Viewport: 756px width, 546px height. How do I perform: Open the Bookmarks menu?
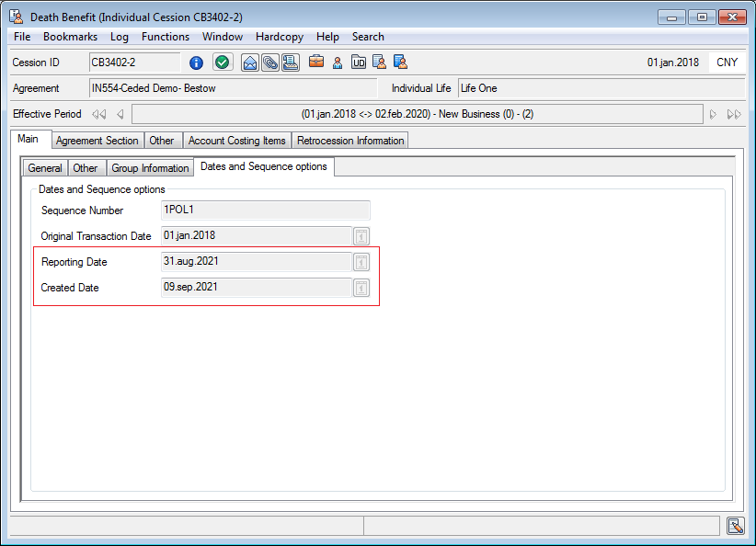coord(70,37)
